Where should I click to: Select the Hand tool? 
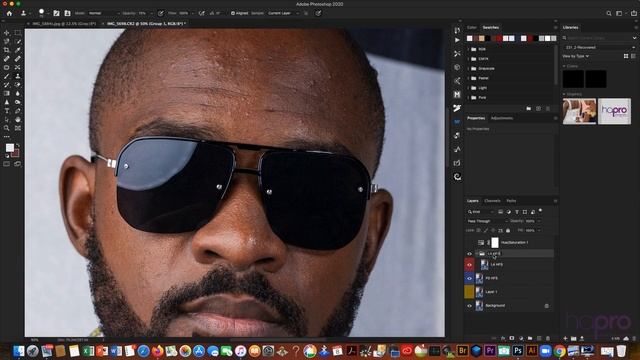(18, 120)
